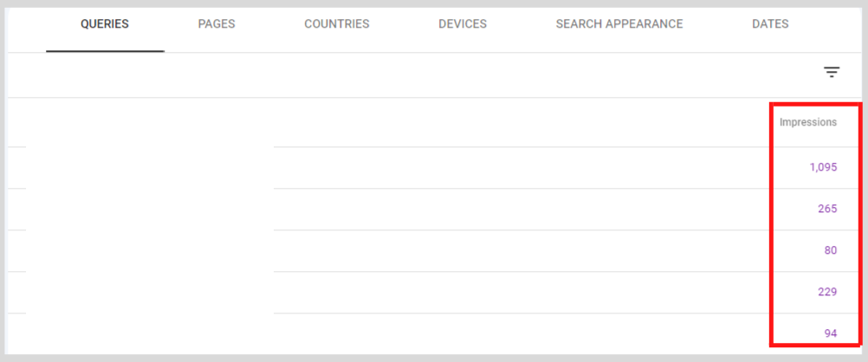Switch to the Pages tab
Viewport: 868px width, 362px height.
pos(217,24)
